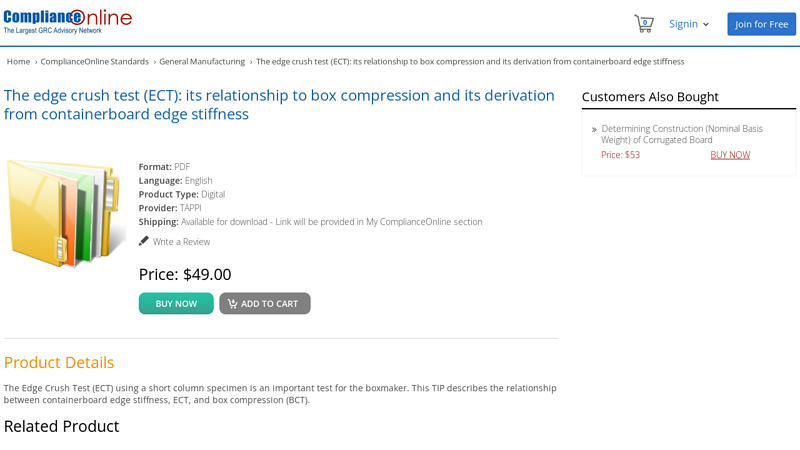Open General Manufacturing breadcrumb

pyautogui.click(x=202, y=62)
